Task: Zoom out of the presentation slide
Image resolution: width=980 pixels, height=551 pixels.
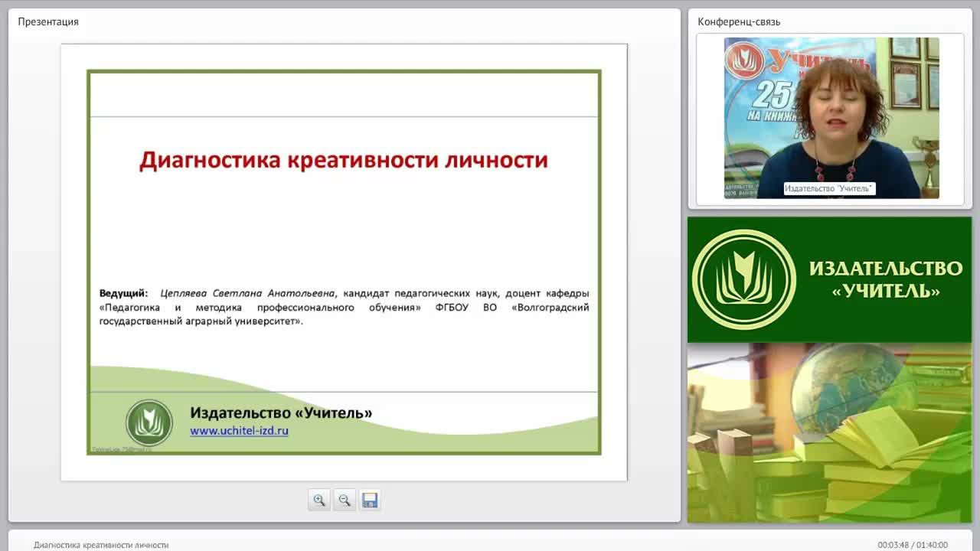Action: [345, 500]
